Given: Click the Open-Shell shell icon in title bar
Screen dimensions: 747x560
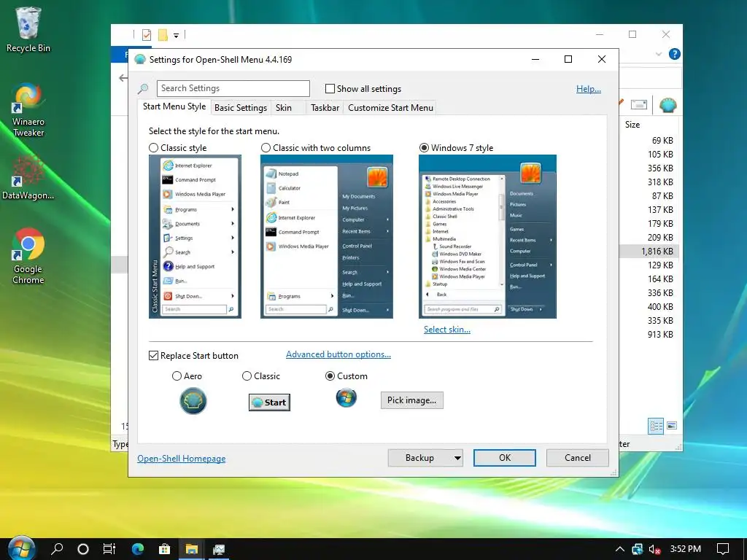Looking at the screenshot, I should (139, 60).
